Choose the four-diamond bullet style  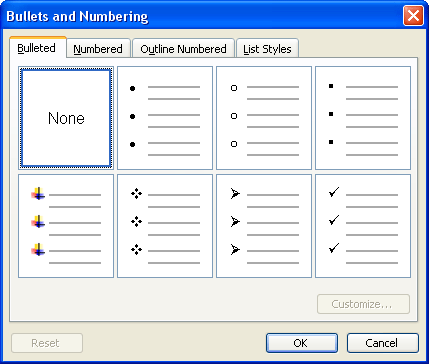pyautogui.click(x=165, y=226)
